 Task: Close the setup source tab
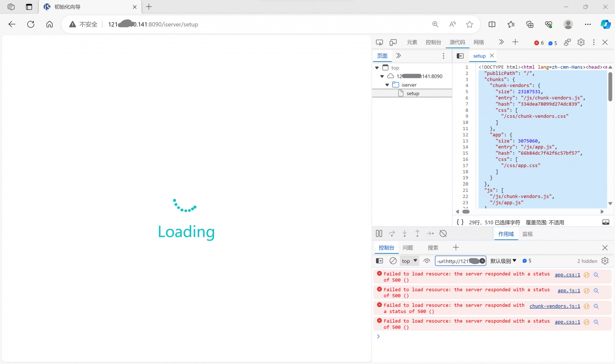[x=492, y=56]
